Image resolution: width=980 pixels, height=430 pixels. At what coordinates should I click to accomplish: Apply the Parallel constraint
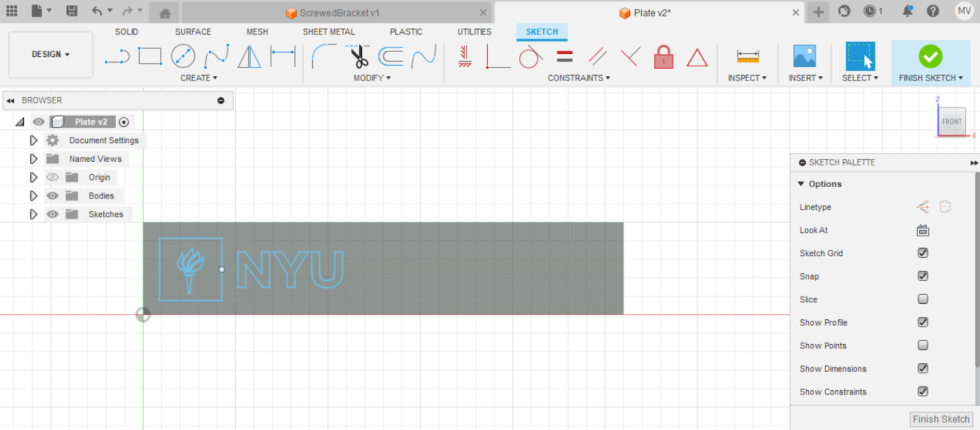pyautogui.click(x=598, y=57)
